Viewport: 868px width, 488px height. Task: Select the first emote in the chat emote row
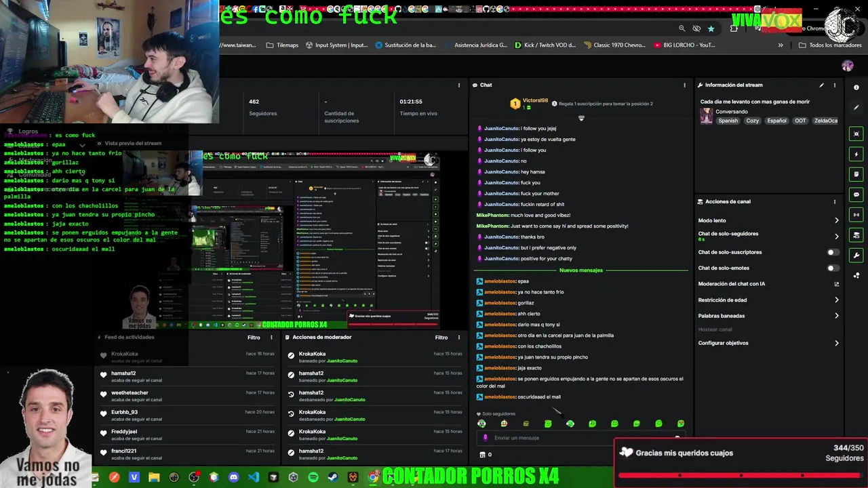481,424
